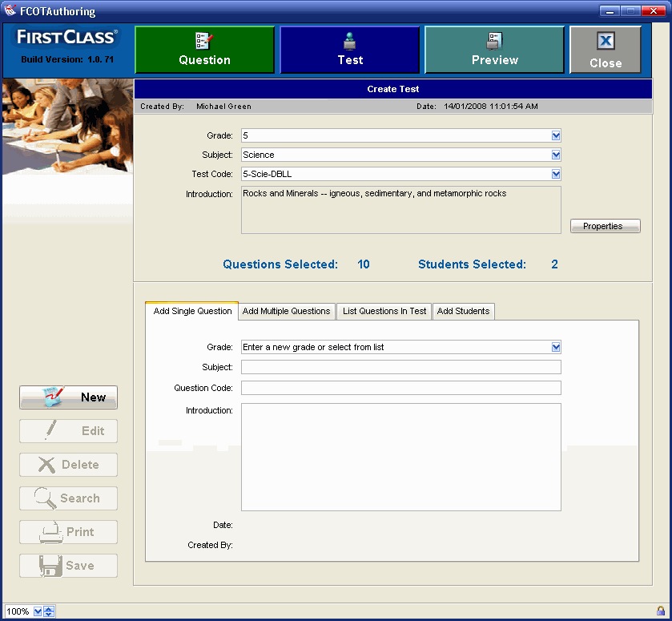Click into the question Subject field
This screenshot has height=621, width=672.
point(400,368)
